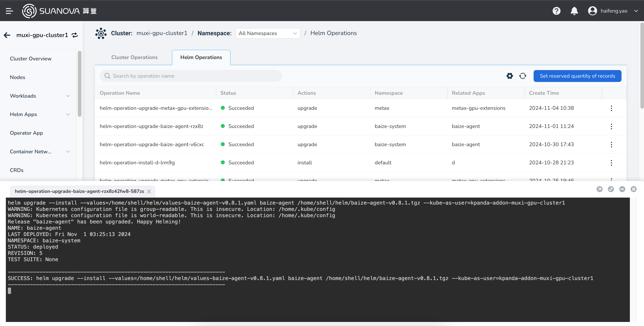Click the back arrow to previous page
This screenshot has height=326, width=644.
7,35
